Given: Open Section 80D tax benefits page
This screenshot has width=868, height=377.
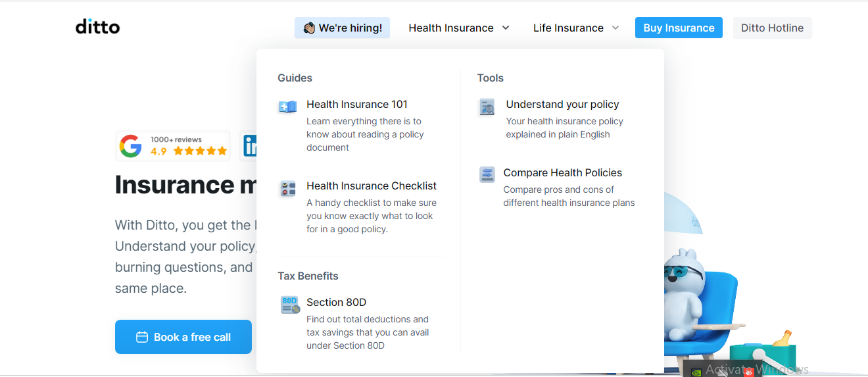Looking at the screenshot, I should point(336,302).
